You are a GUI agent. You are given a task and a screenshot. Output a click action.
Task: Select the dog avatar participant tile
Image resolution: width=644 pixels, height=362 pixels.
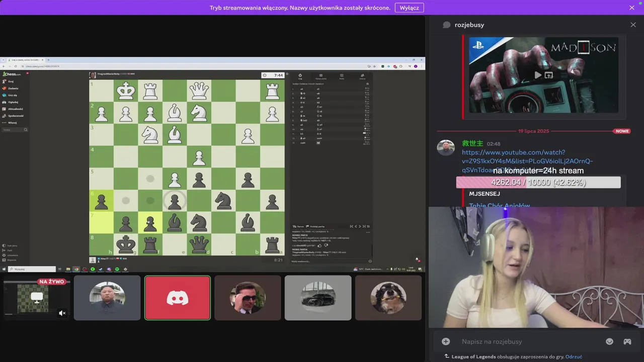tap(388, 298)
